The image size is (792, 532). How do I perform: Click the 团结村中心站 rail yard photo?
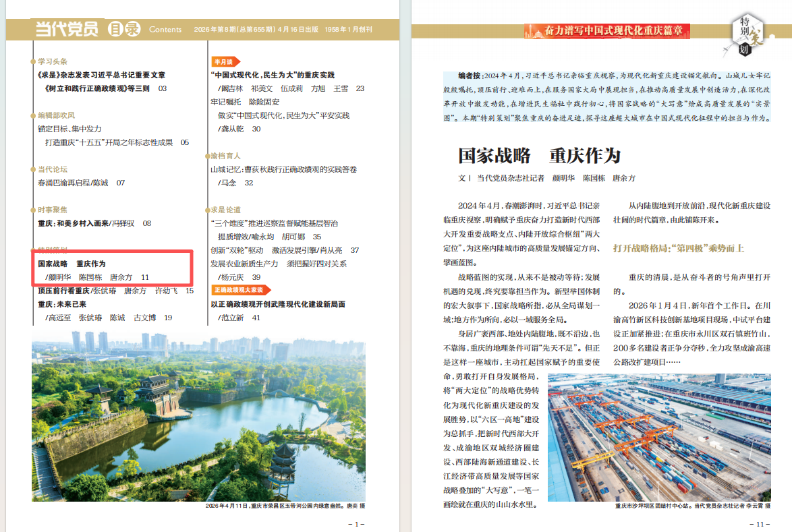coord(658,438)
